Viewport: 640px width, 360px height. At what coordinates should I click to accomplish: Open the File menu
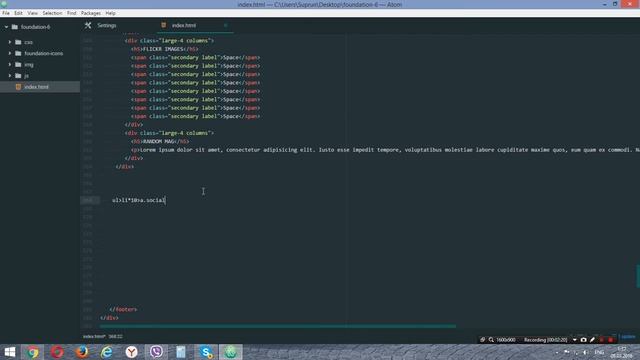click(x=6, y=13)
